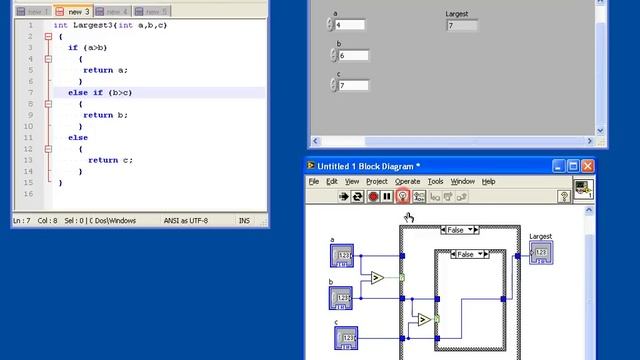Click outer case structure selector terminal
The height and width of the screenshot is (360, 640).
click(x=402, y=278)
